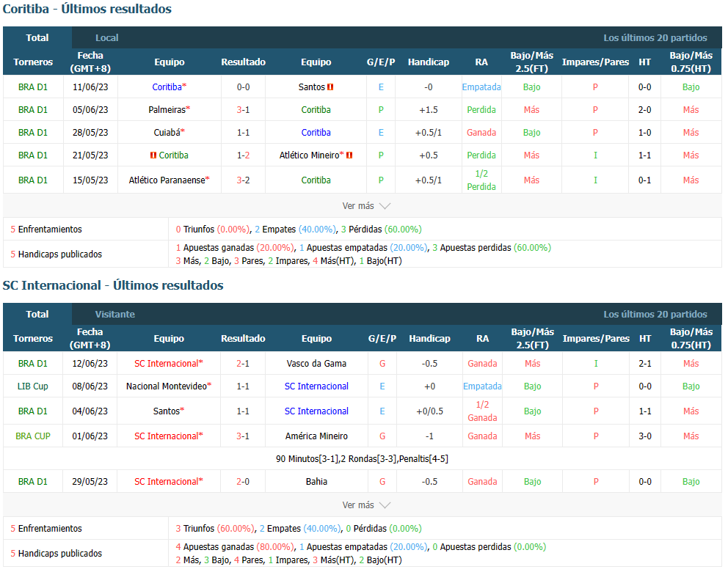Click 1/2 Perdida RA cell

(481, 180)
